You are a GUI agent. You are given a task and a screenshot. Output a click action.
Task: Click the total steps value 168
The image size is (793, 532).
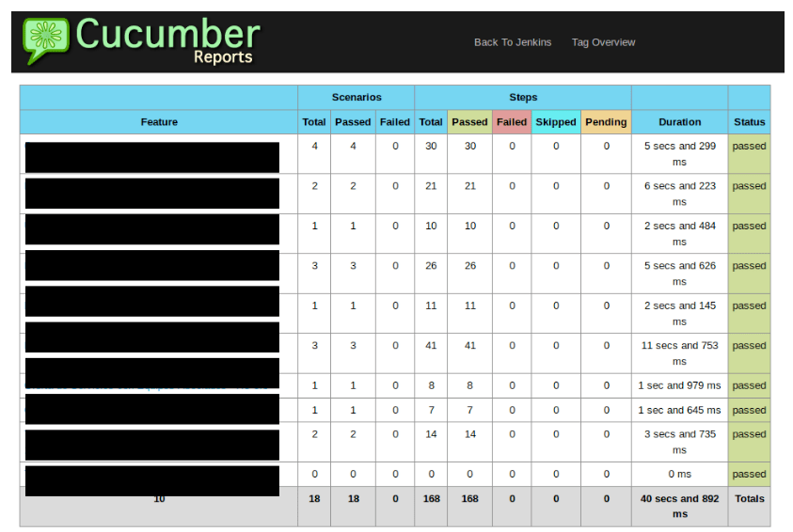[x=431, y=499]
